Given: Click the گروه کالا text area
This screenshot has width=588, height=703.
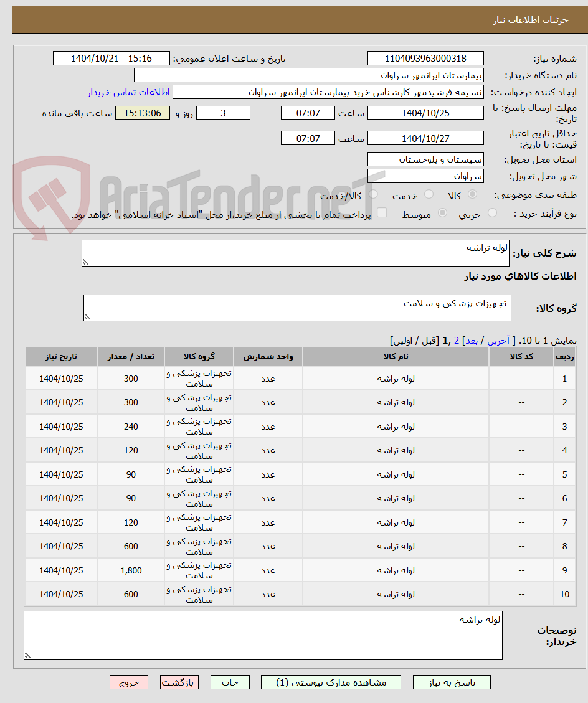Looking at the screenshot, I should coord(297,308).
